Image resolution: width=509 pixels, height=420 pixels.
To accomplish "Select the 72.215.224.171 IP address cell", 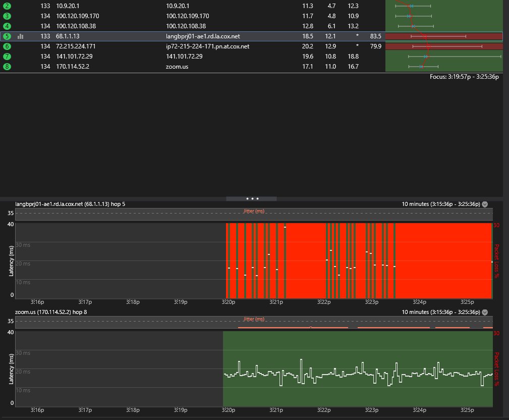I will pyautogui.click(x=76, y=46).
